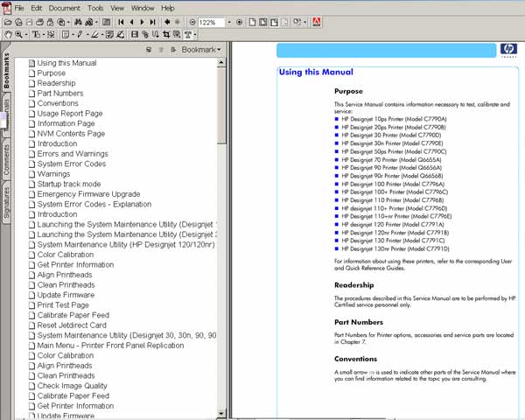Image resolution: width=525 pixels, height=420 pixels.
Task: Open the Zoom tool dropdown arrow
Action: (x=26, y=35)
